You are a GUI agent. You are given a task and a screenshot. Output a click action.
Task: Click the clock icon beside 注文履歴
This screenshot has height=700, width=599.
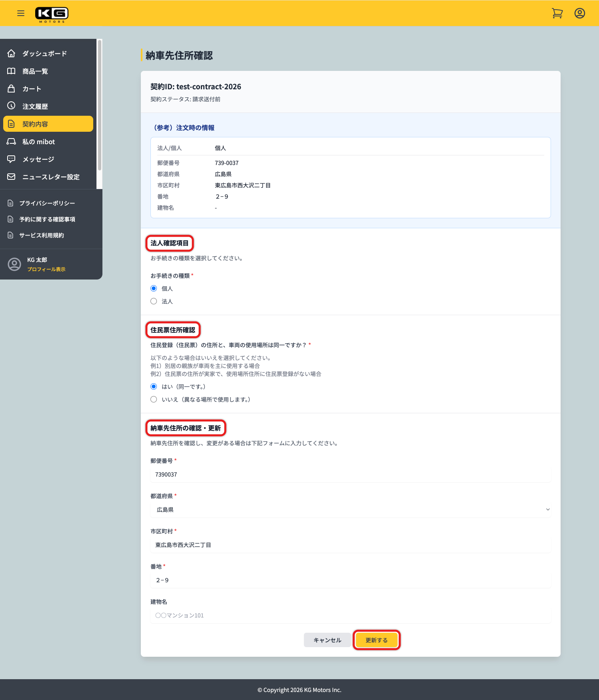pos(11,106)
